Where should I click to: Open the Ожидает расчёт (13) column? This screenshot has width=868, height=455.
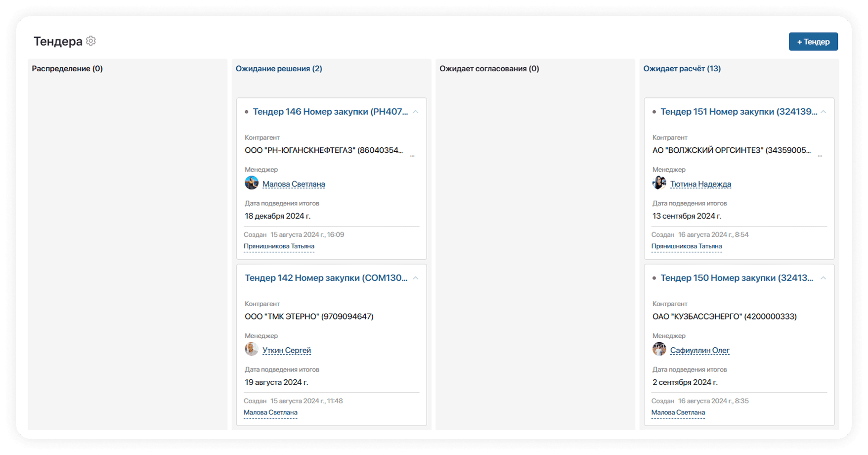coord(682,69)
